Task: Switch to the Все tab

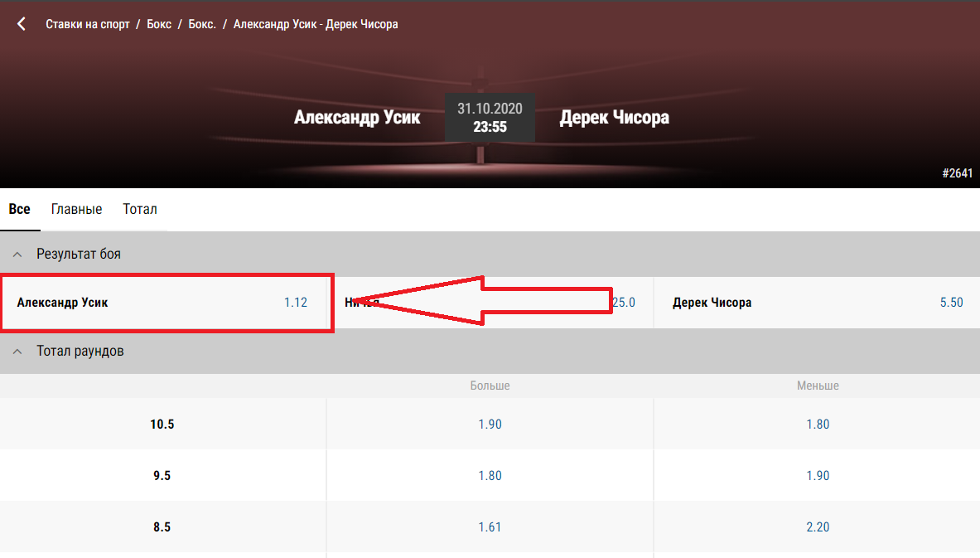Action: point(20,209)
